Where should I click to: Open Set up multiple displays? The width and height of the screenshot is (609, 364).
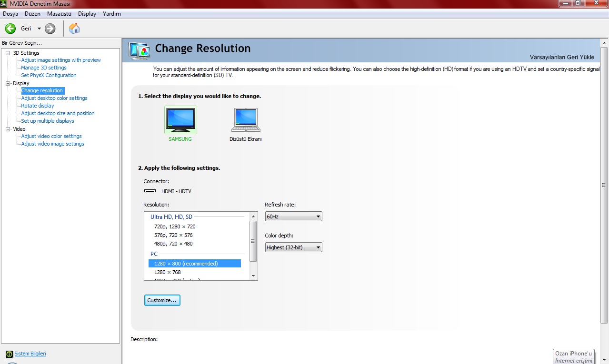tap(48, 121)
